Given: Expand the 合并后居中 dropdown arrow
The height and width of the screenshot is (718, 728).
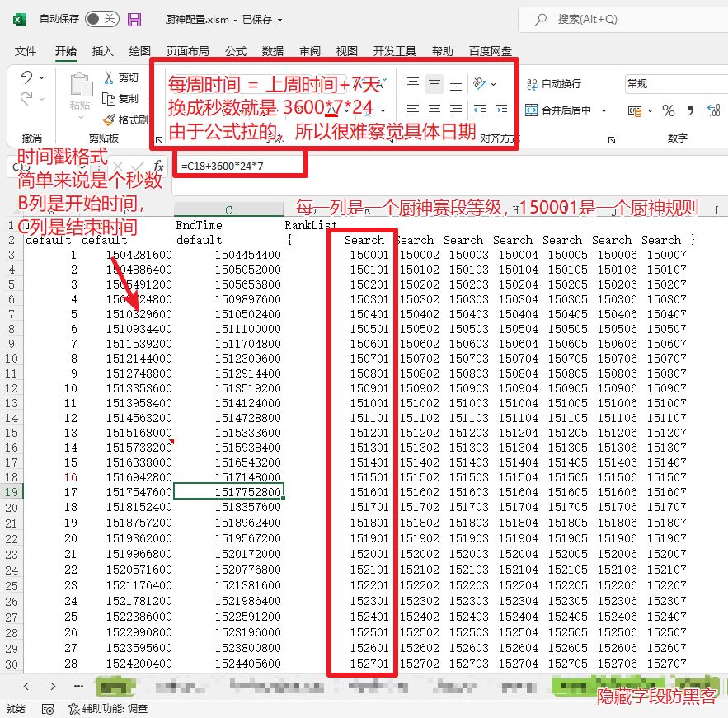Looking at the screenshot, I should coord(604,110).
